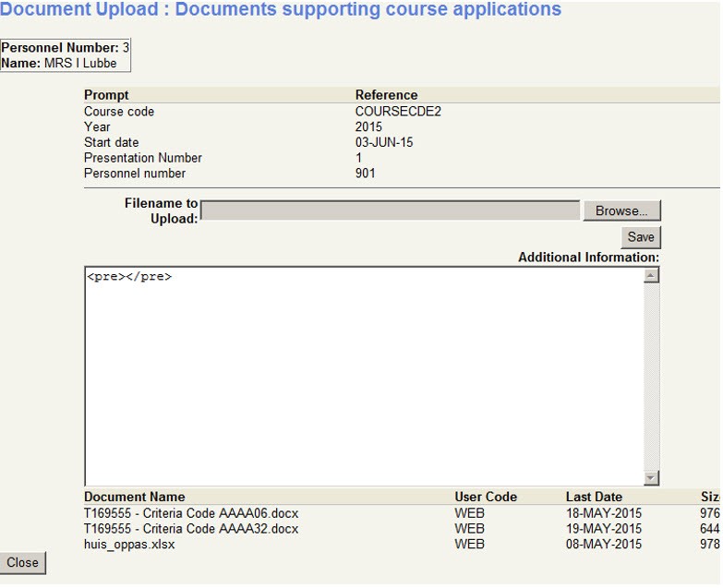Viewport: 723px width, 588px height.
Task: Close the Document Upload page
Action: coord(23,562)
